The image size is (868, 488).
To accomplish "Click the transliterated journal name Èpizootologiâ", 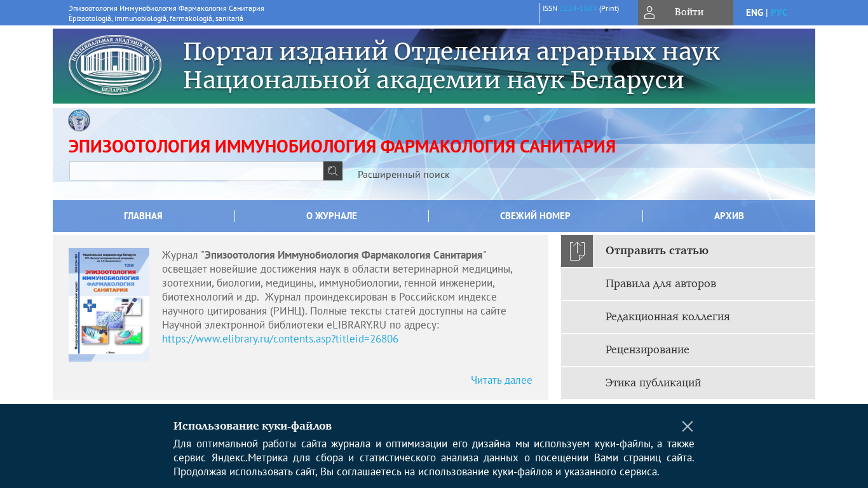I will pos(156,18).
